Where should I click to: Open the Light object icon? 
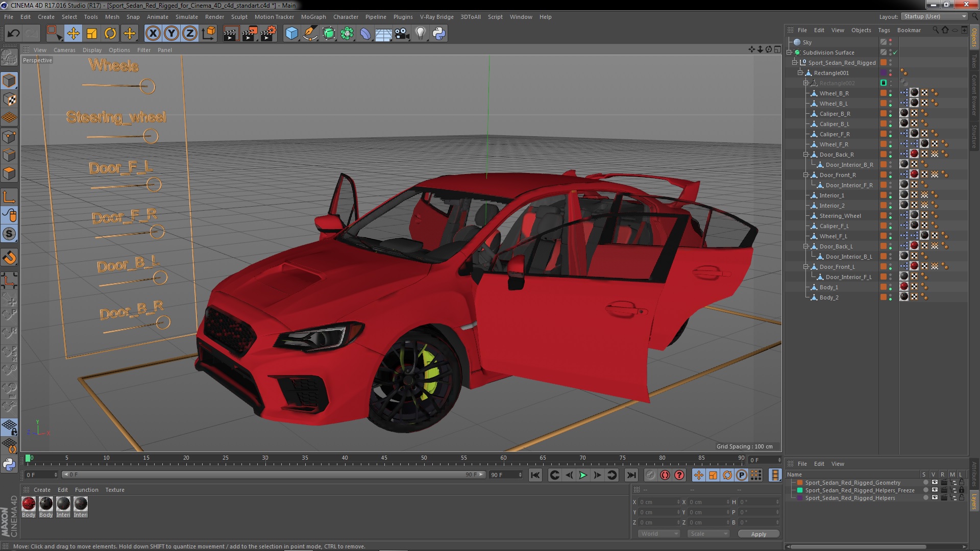point(420,34)
